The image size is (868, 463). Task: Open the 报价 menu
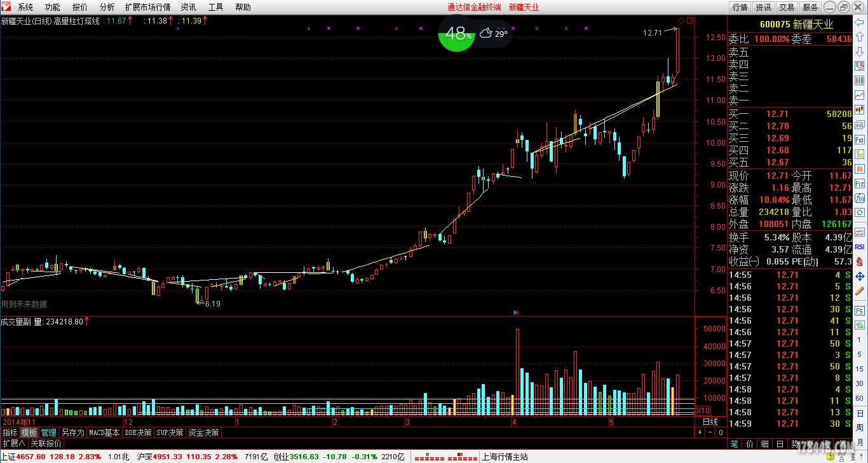click(80, 7)
